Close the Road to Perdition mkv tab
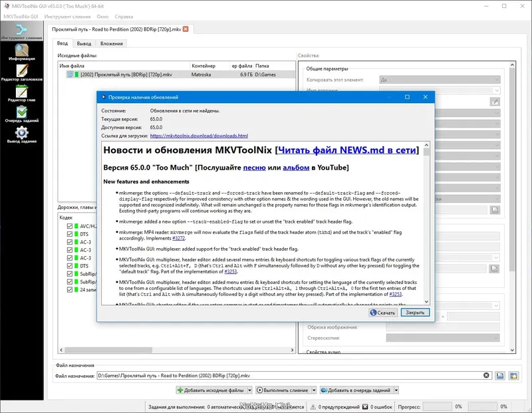 click(186, 29)
